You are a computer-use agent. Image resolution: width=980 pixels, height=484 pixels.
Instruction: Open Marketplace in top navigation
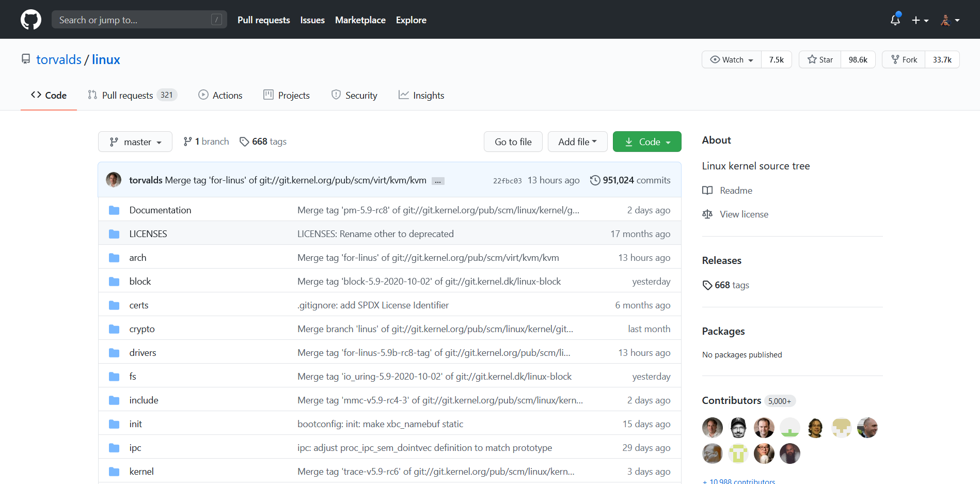tap(360, 20)
